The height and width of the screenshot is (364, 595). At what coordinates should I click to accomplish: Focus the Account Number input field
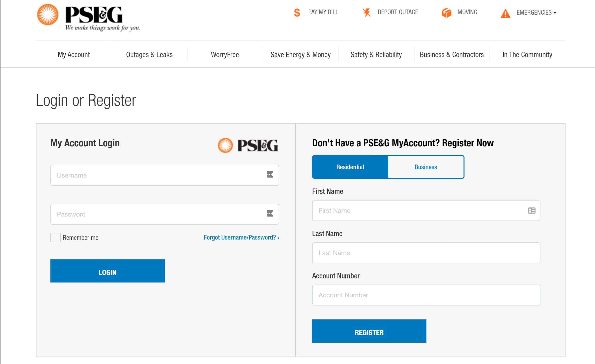click(426, 295)
